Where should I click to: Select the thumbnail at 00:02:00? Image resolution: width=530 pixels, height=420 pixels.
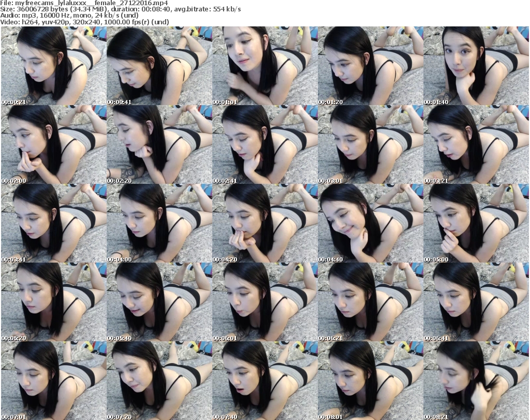point(53,144)
